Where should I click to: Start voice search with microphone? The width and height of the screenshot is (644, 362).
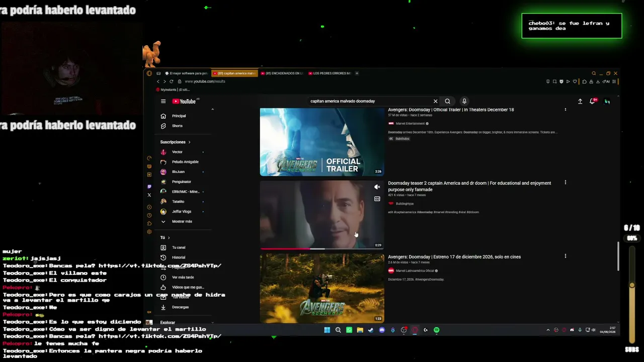pos(464,101)
